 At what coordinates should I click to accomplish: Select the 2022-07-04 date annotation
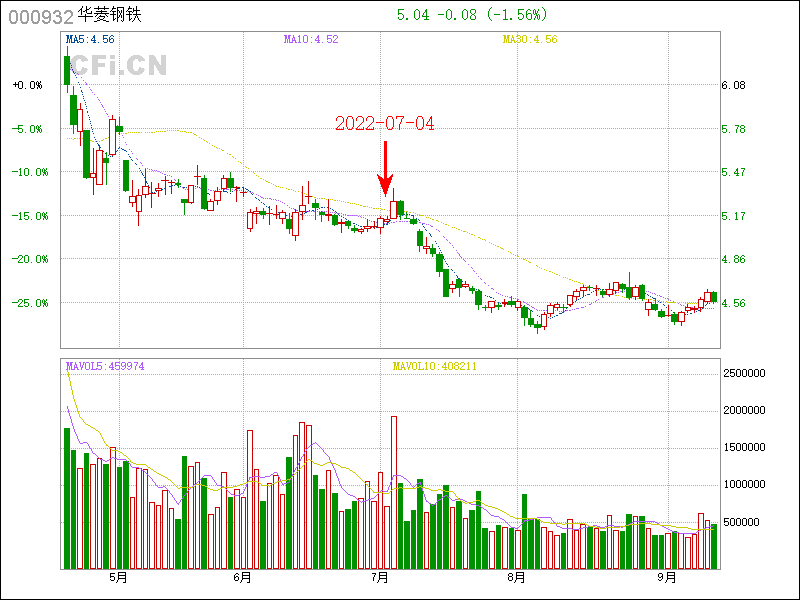tap(384, 123)
